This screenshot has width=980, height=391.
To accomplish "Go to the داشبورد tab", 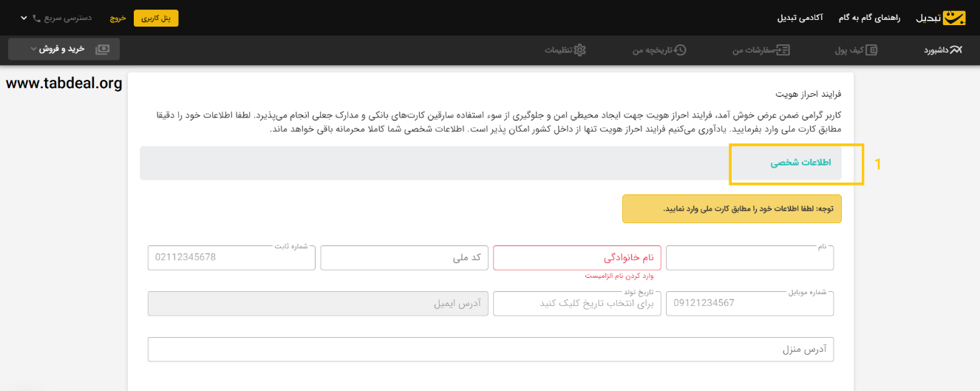I will click(x=936, y=50).
